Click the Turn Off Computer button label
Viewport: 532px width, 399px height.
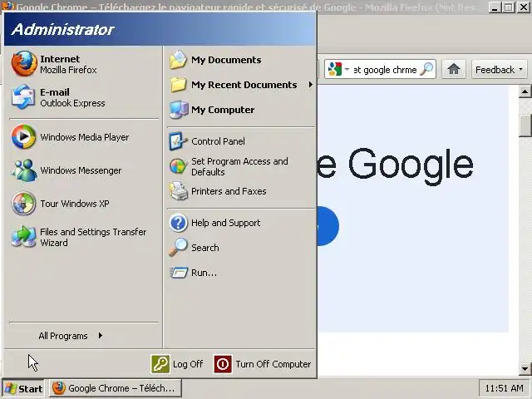tap(273, 364)
